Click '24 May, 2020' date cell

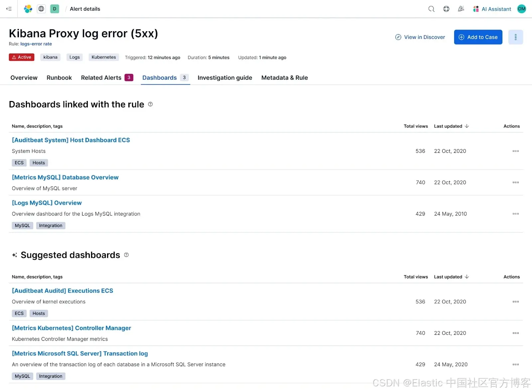(451, 364)
